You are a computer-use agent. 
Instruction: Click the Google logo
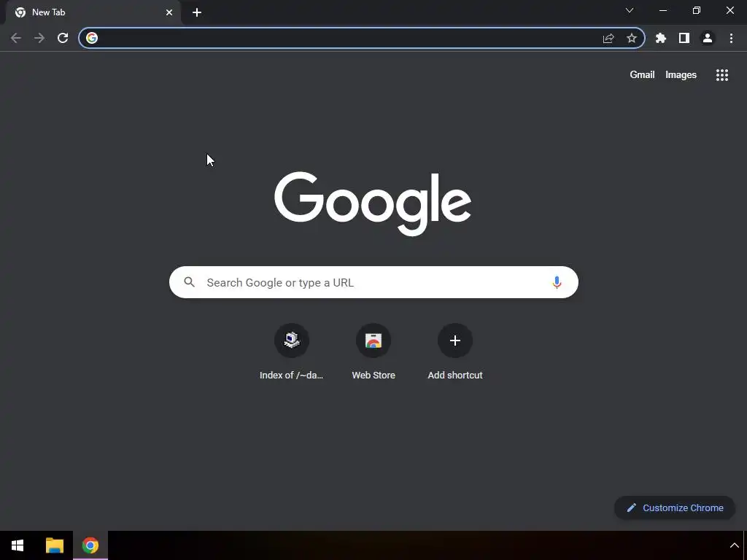pos(373,204)
